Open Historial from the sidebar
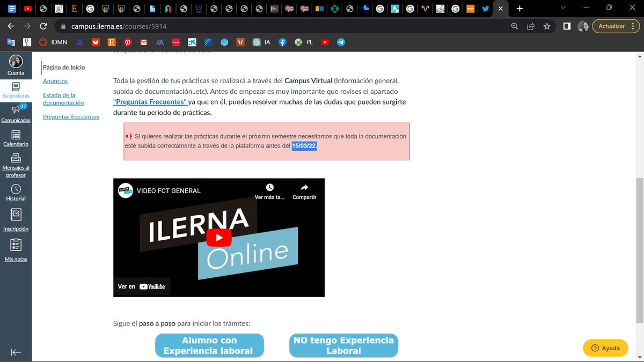This screenshot has height=362, width=644. [x=16, y=193]
